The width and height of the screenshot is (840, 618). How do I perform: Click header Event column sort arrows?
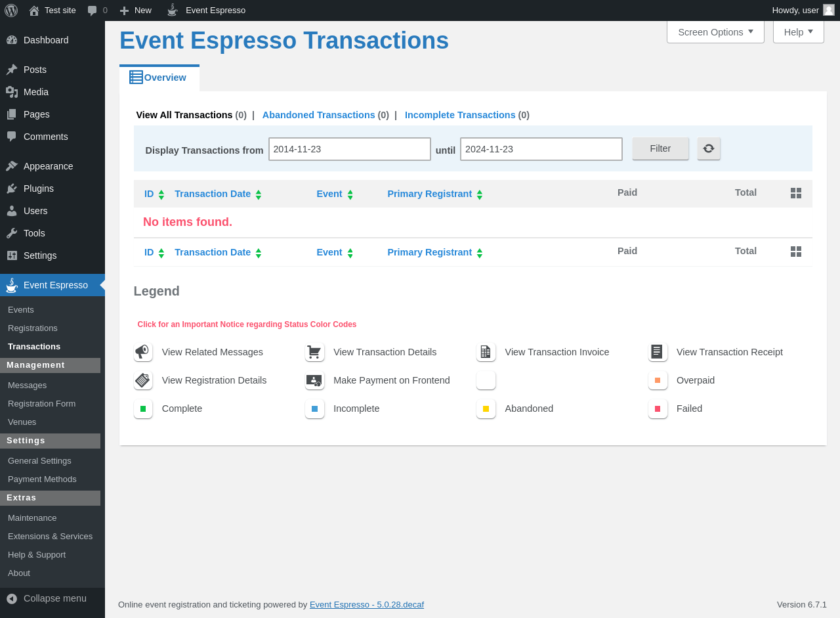[x=350, y=195]
